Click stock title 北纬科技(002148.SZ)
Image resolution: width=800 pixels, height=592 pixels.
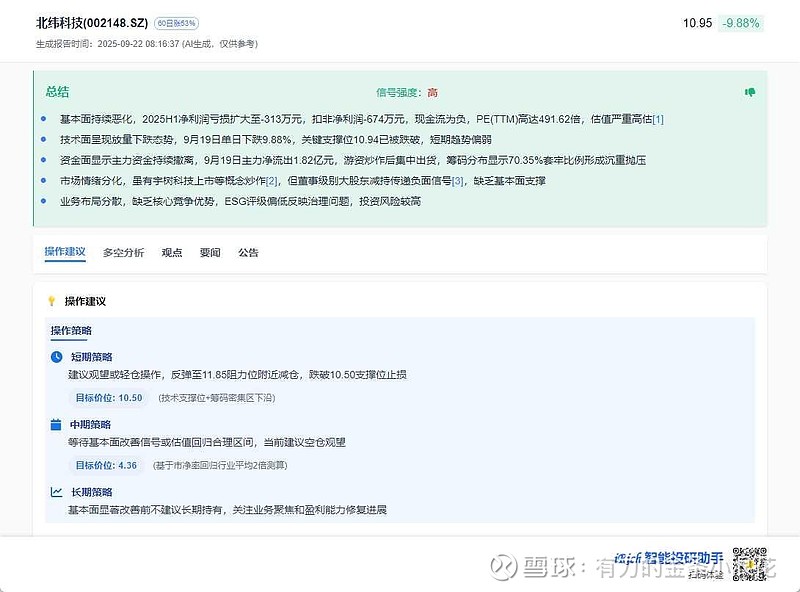(92, 23)
